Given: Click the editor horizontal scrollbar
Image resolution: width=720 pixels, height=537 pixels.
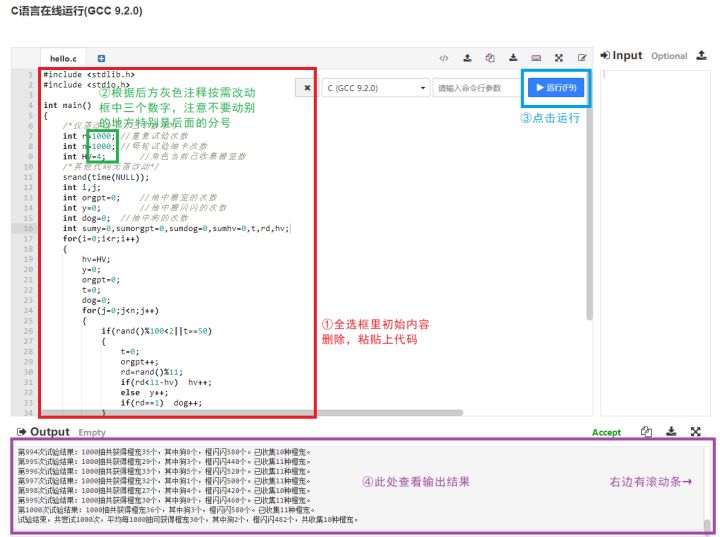Looking at the screenshot, I should point(253,413).
